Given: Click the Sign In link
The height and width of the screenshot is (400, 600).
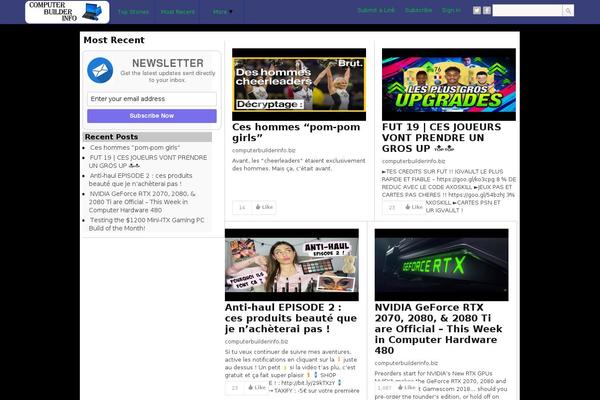Looking at the screenshot, I should (x=451, y=10).
